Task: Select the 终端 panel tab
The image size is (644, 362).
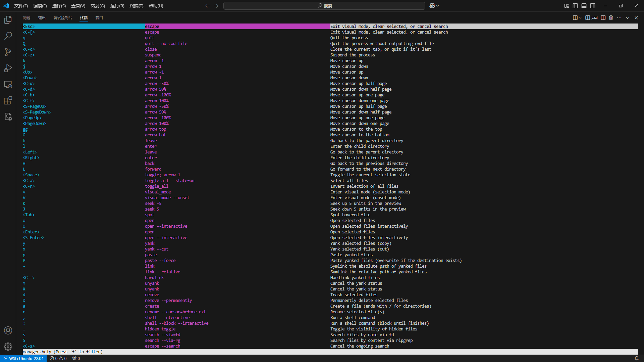Action: (84, 18)
